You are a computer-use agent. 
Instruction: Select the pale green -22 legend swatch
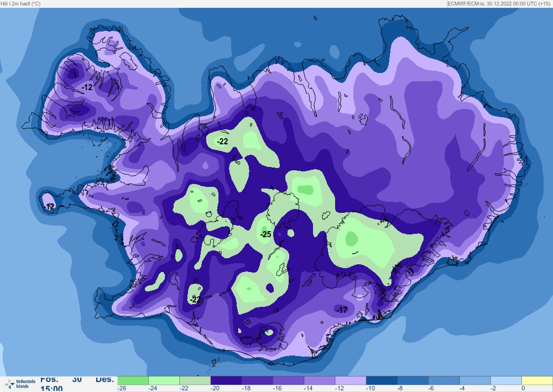(195, 380)
